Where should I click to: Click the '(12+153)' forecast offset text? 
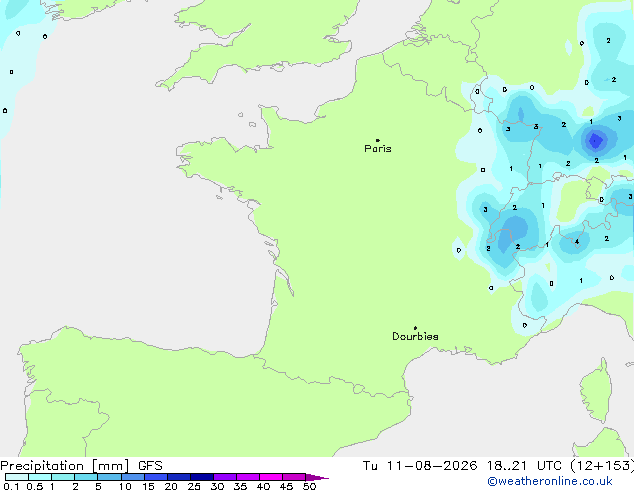tap(602, 466)
